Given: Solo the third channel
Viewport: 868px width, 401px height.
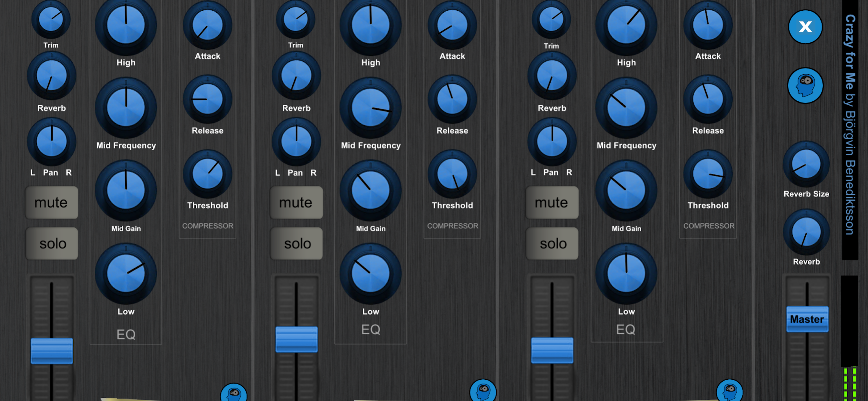Looking at the screenshot, I should 552,243.
